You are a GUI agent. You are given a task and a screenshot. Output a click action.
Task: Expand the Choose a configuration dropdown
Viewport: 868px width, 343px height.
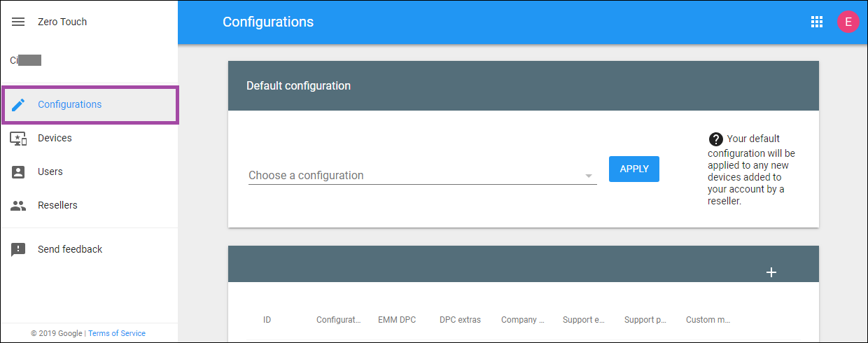point(589,176)
